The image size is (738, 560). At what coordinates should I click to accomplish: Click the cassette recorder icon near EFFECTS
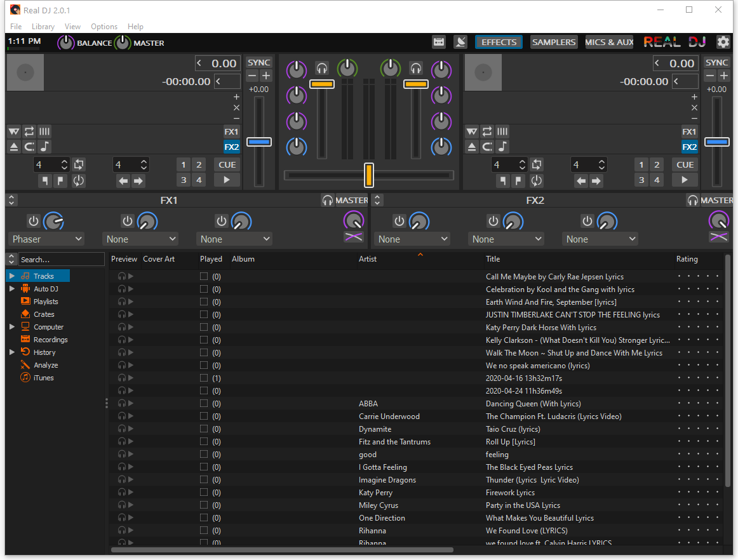[x=438, y=42]
